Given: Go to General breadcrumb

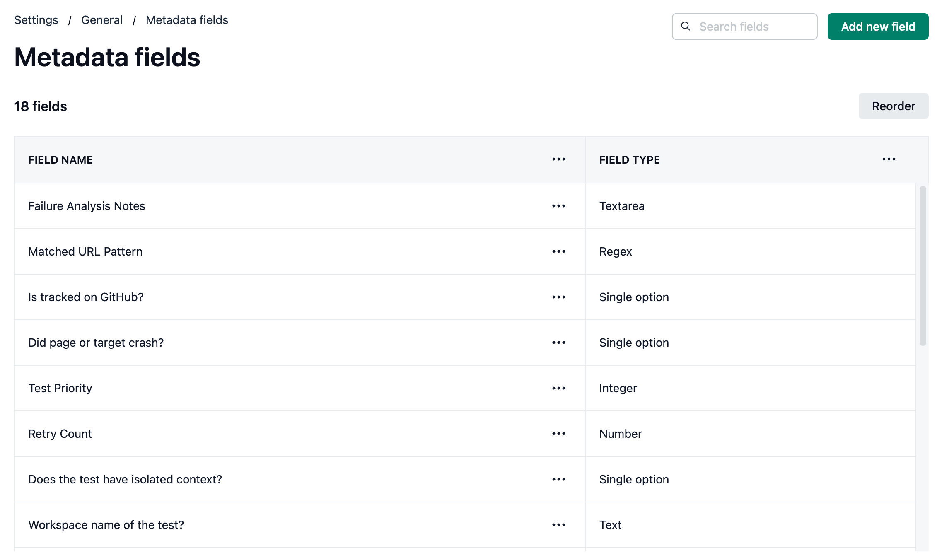Looking at the screenshot, I should [102, 20].
